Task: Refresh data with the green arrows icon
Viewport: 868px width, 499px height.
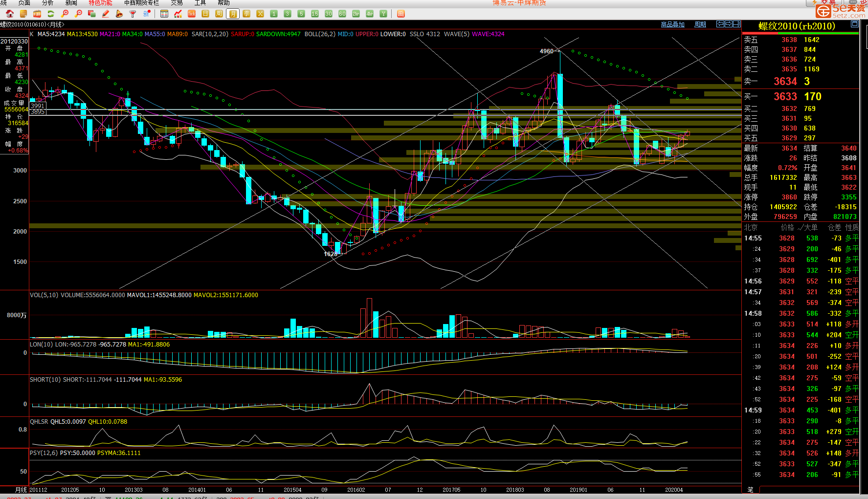Action: [50, 14]
